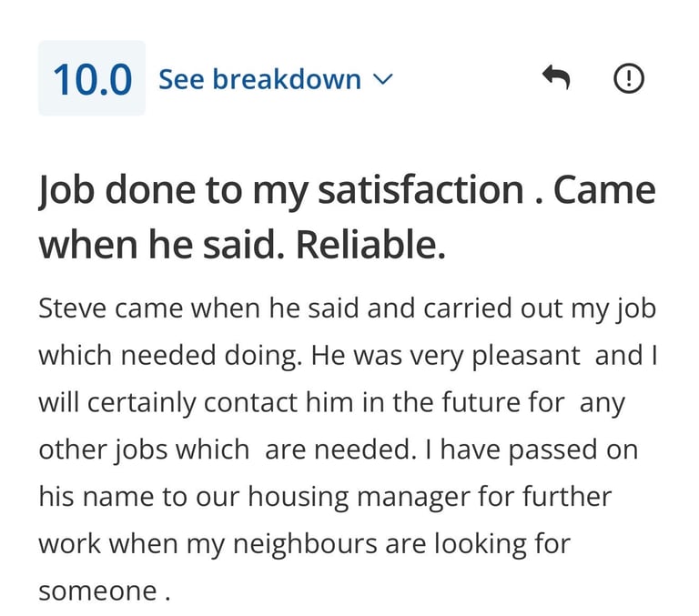Expand the score breakdown chevron
Viewport: 699px width, 616px height.
tap(383, 80)
